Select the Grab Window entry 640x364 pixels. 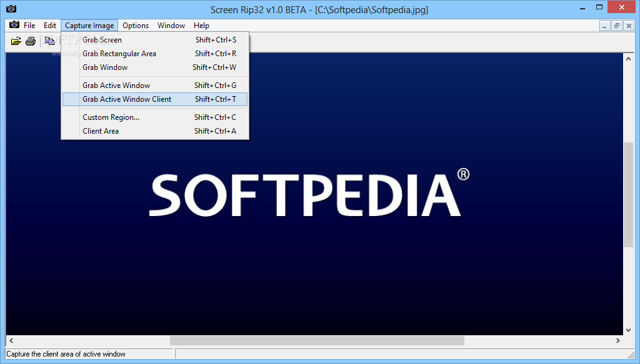155,67
